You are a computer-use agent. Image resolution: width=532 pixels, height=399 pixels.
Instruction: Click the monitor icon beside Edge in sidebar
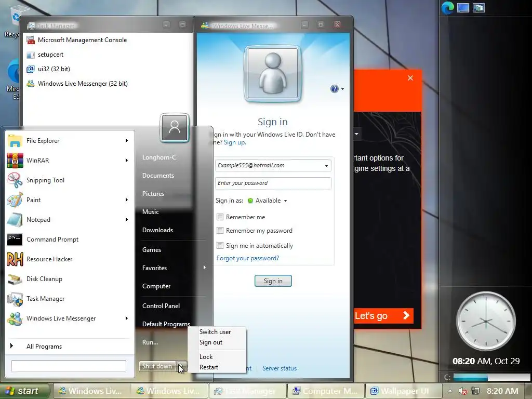click(x=463, y=7)
